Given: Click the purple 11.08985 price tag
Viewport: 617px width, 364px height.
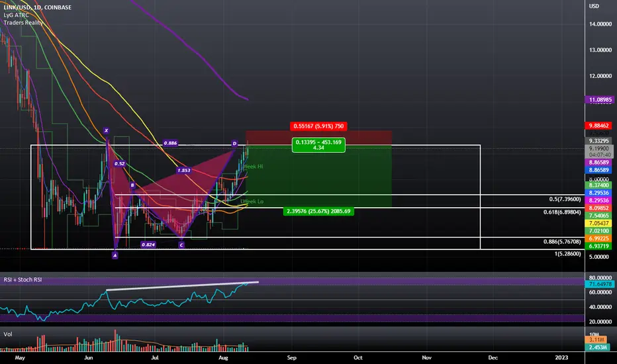Looking at the screenshot, I should (x=600, y=100).
